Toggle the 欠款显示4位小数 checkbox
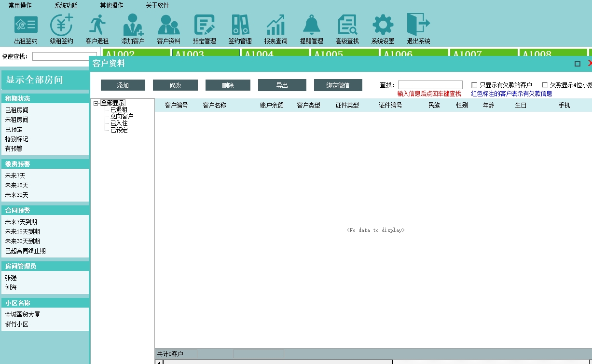This screenshot has height=364, width=592. click(x=545, y=85)
